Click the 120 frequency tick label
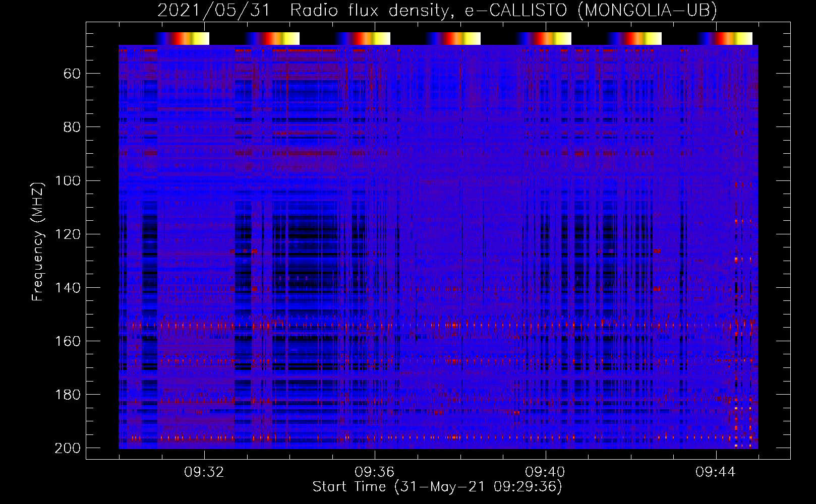 tap(68, 234)
